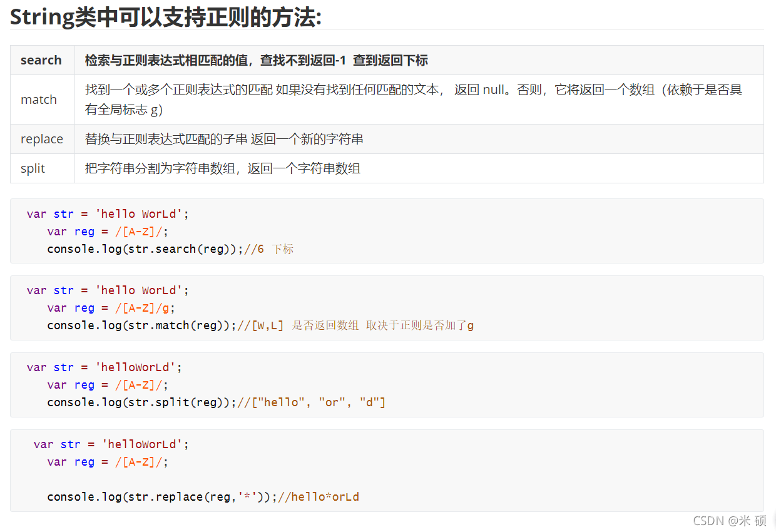Click code line 'console.log(str.search(reg));//6 下标'
Image resolution: width=776 pixels, height=532 pixels.
tap(170, 249)
